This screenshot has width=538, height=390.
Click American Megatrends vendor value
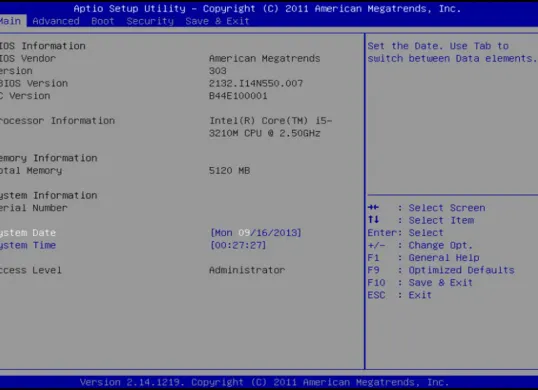click(x=264, y=58)
